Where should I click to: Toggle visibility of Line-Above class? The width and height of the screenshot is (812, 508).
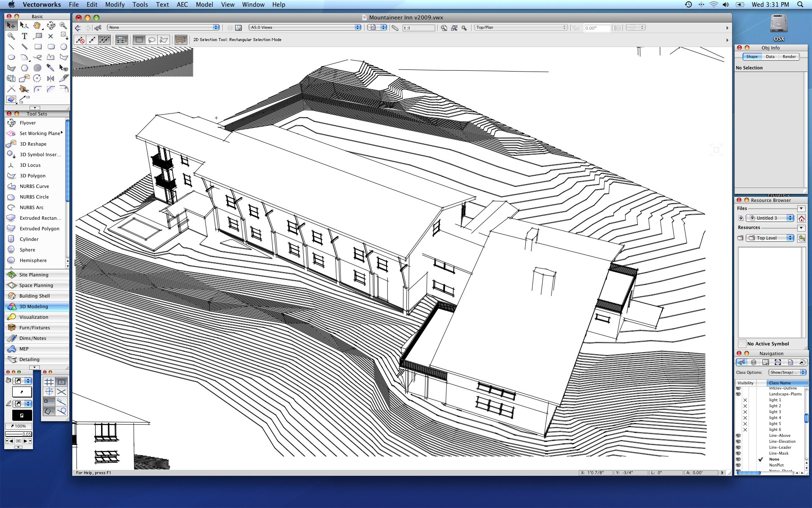739,435
